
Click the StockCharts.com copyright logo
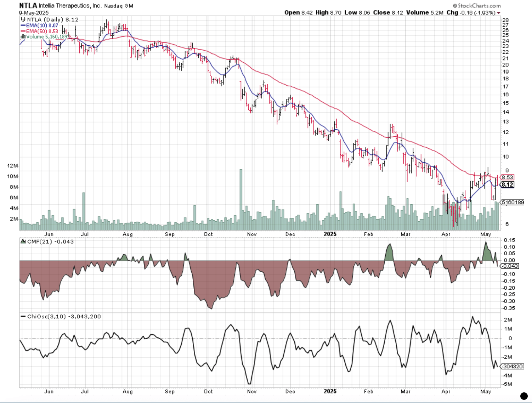click(x=477, y=5)
